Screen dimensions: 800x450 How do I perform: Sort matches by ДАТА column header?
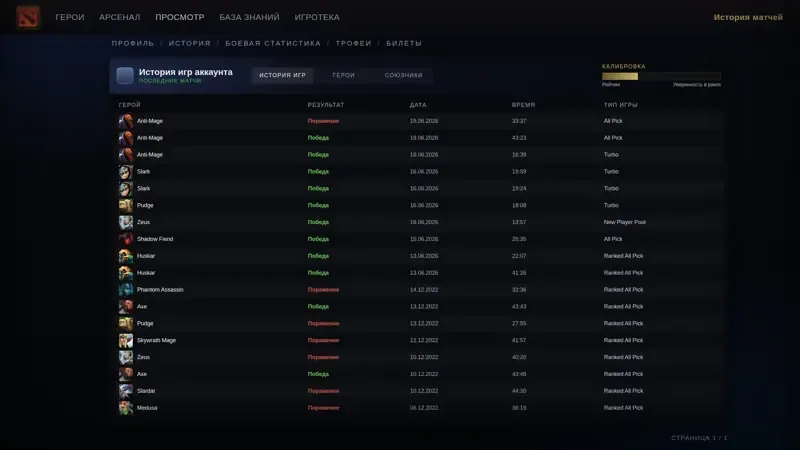pyautogui.click(x=418, y=105)
